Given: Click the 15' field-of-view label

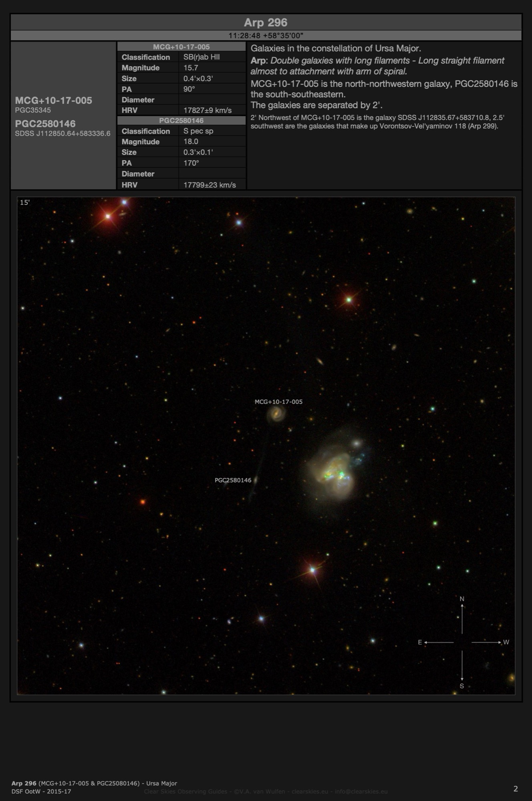Looking at the screenshot, I should [x=25, y=203].
